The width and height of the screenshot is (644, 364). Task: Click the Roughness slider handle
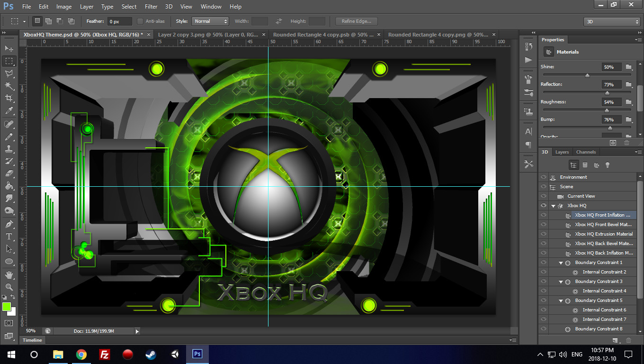point(607,110)
